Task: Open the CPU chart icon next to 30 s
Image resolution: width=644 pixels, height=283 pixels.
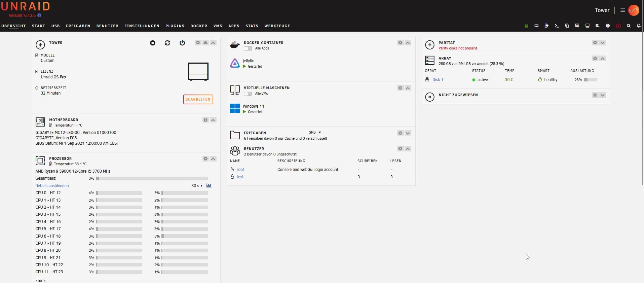Action: (209, 185)
